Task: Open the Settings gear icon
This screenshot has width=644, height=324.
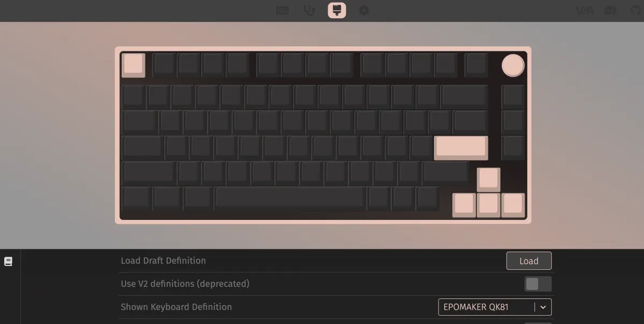Action: click(x=364, y=10)
